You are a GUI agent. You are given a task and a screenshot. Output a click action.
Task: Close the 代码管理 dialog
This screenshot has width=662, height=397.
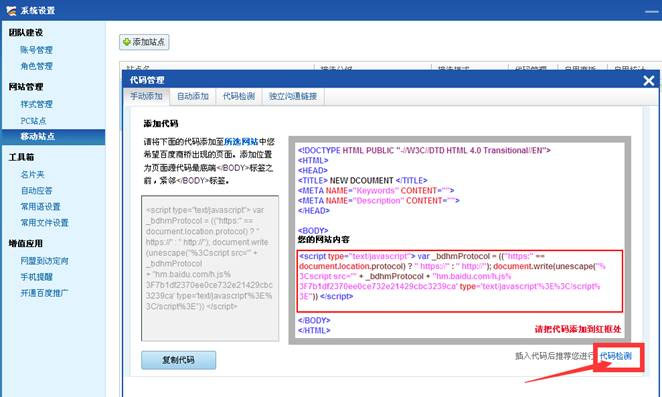click(x=648, y=81)
